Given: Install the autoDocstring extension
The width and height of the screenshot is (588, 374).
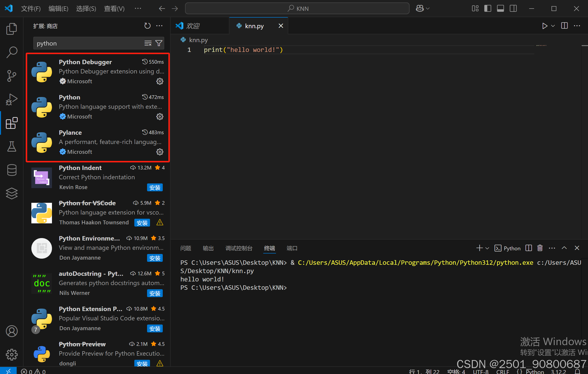Looking at the screenshot, I should (155, 293).
